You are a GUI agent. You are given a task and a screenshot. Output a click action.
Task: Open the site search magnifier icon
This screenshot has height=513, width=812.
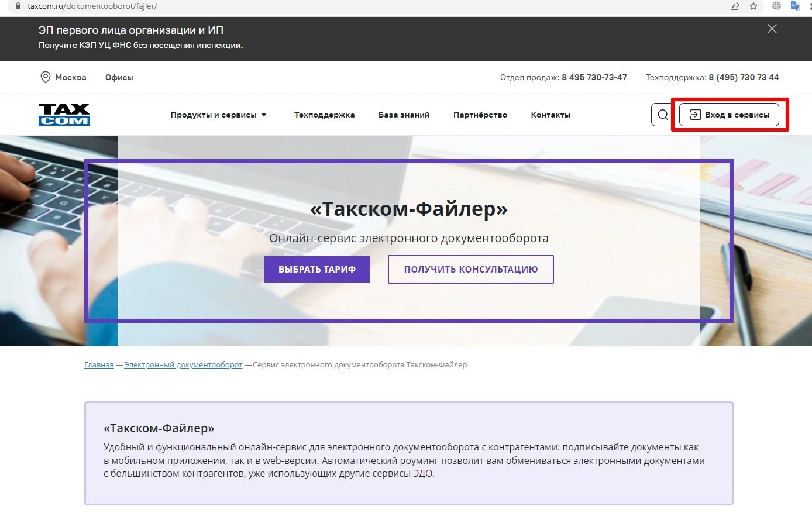[662, 115]
